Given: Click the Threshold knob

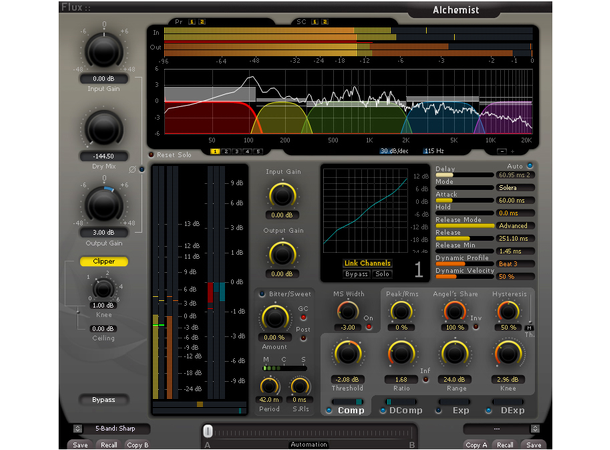Looking at the screenshot, I should [347, 354].
